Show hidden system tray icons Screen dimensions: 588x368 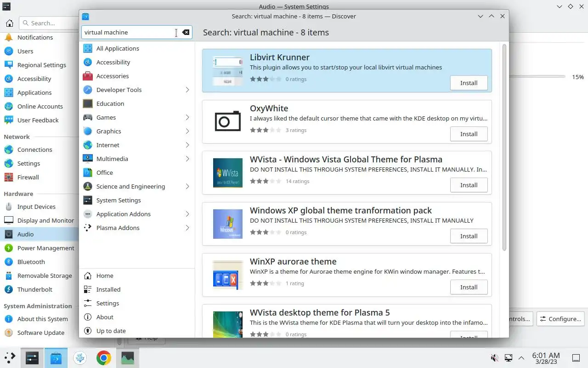click(x=521, y=357)
